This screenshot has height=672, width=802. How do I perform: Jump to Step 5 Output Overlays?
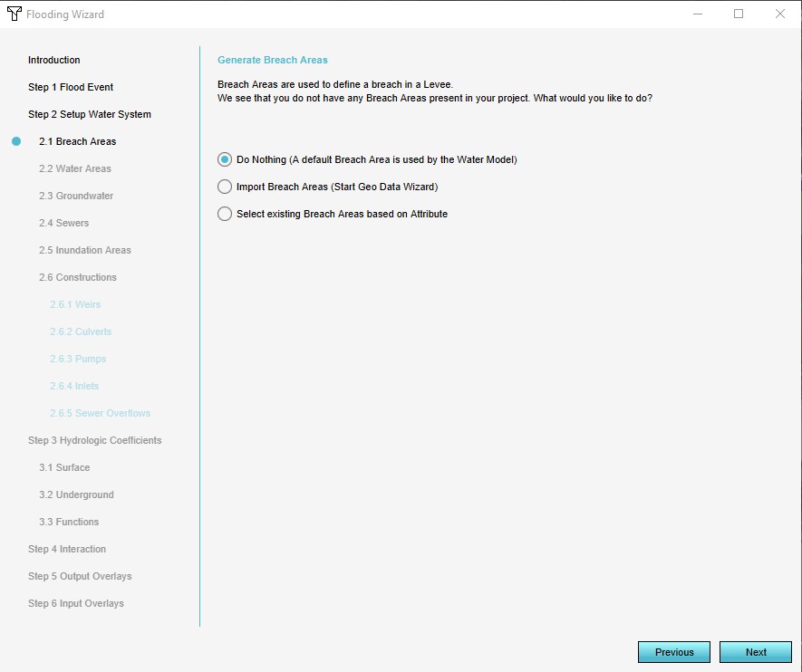point(80,576)
